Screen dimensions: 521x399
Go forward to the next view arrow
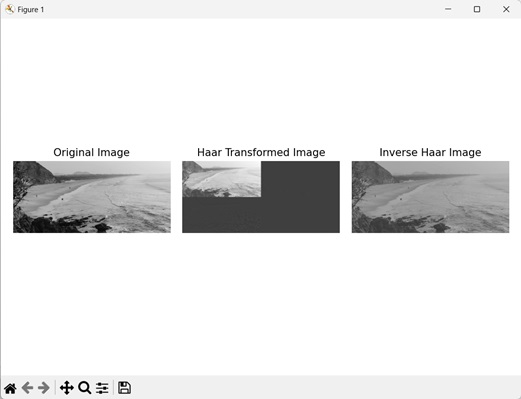point(44,388)
